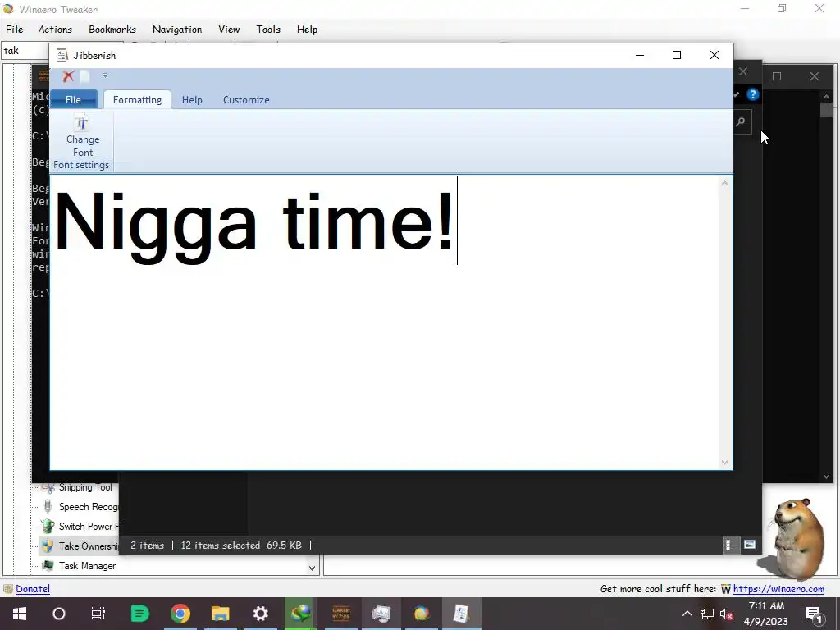840x630 pixels.
Task: Open Google Chrome from the taskbar
Action: pos(180,614)
